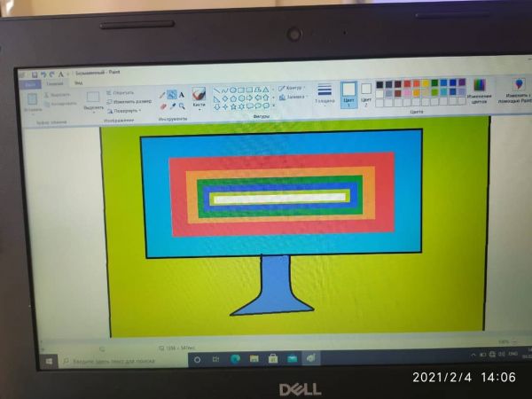Open the Brushes dropdown
This screenshot has height=399, width=532.
tap(199, 98)
